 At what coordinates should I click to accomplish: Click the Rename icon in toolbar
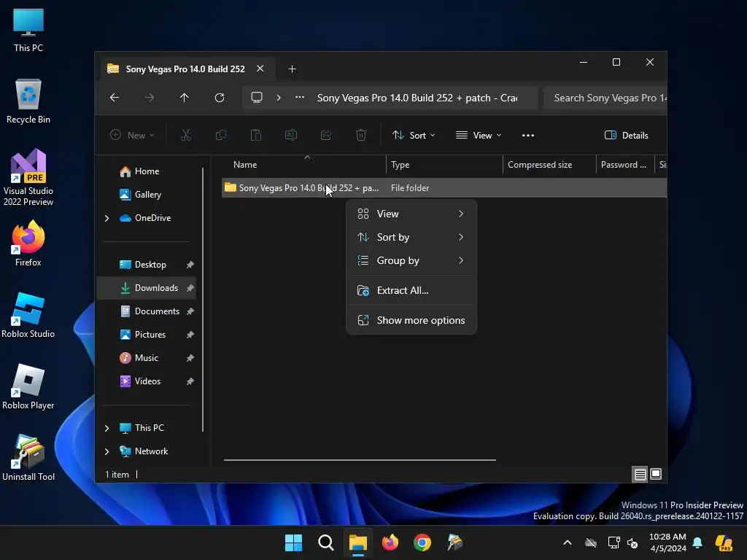[290, 135]
